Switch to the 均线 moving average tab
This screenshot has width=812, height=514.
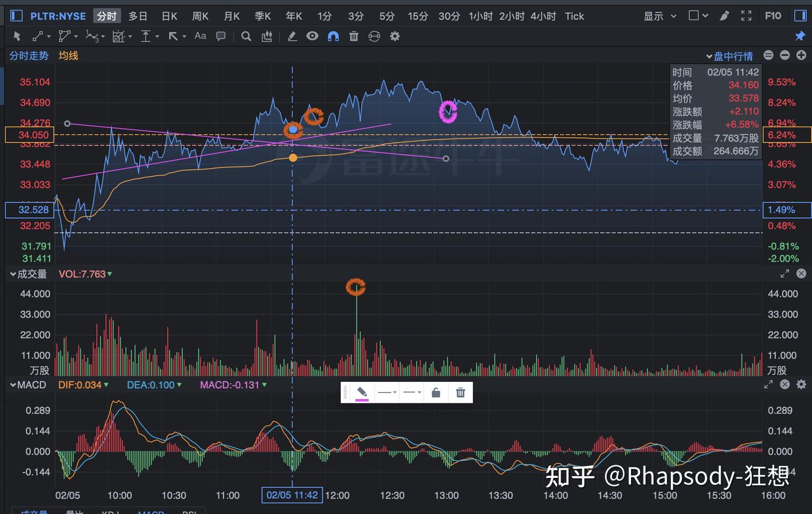(x=68, y=55)
